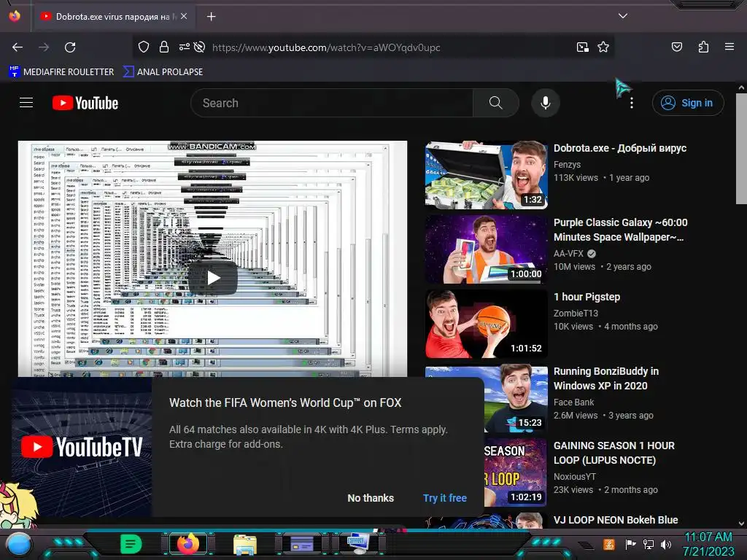Click the scrollbar up arrow
The width and height of the screenshot is (747, 560).
click(741, 87)
